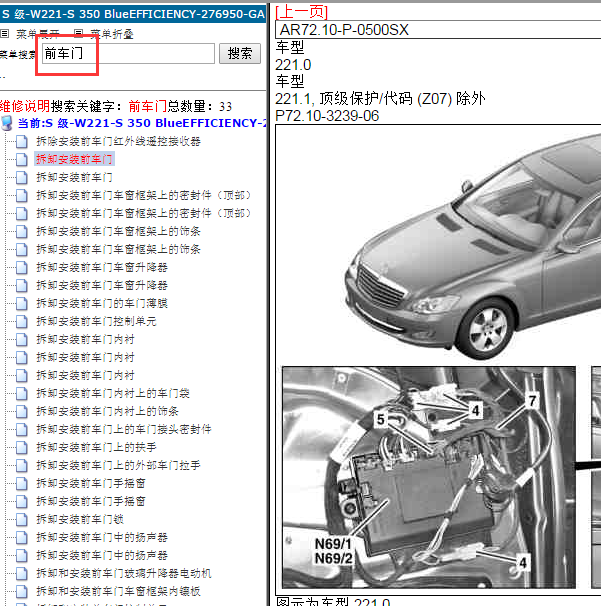The height and width of the screenshot is (606, 601).
Task: Click the N69/2 label in the diagram
Action: 334,558
